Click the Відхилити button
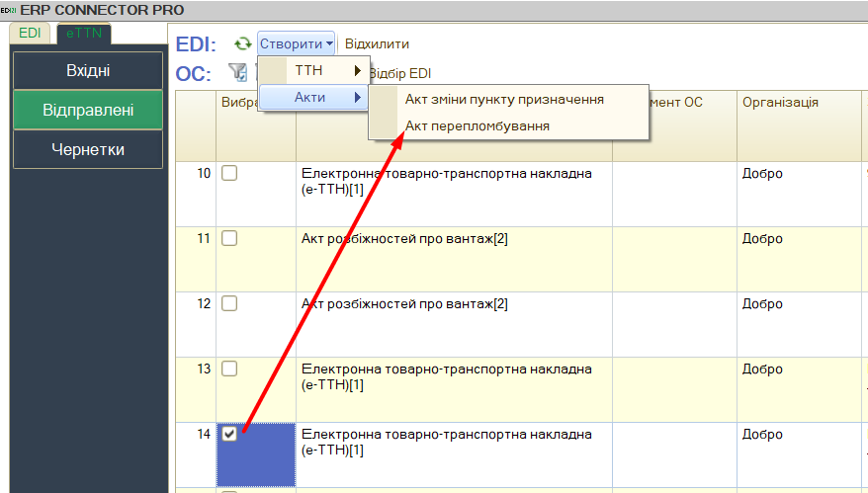 [x=377, y=44]
